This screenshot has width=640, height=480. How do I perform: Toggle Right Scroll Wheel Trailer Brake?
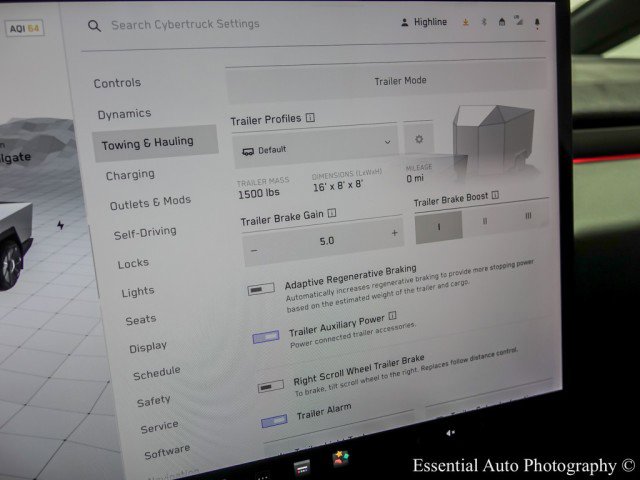click(x=271, y=386)
